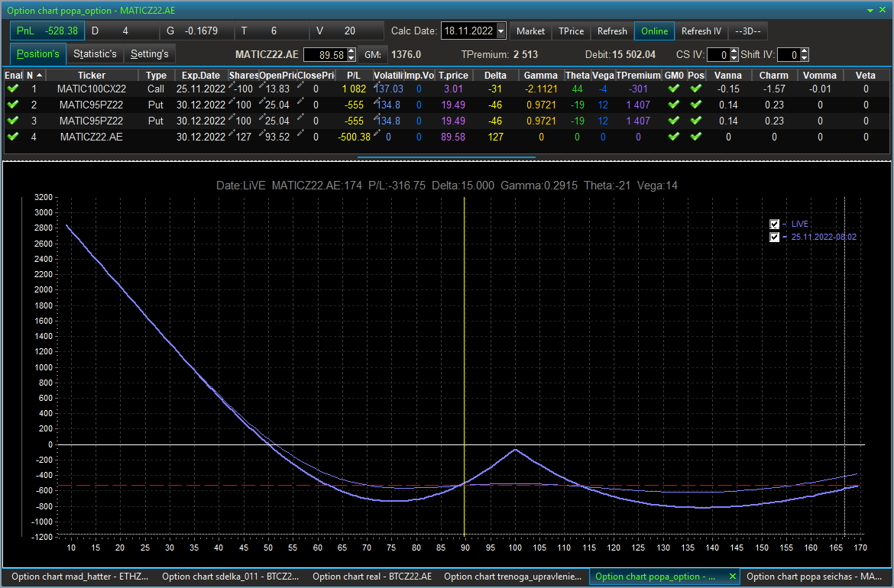Toggle Pos checkmark for MATICZ22.AE row

coord(695,137)
